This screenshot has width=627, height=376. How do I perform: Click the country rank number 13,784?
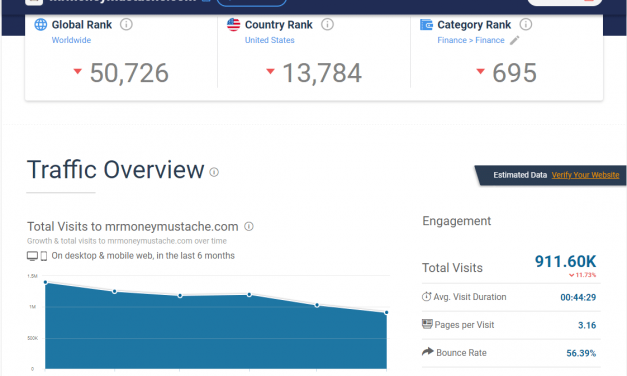coord(322,73)
